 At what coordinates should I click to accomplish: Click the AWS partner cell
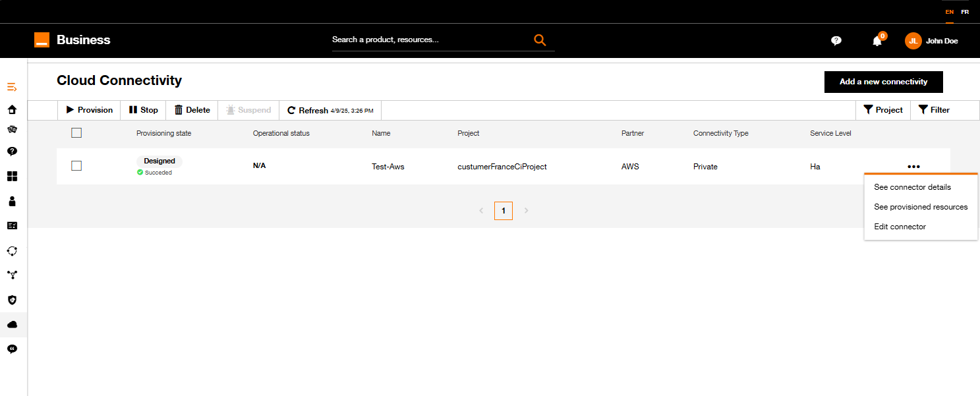click(x=630, y=167)
